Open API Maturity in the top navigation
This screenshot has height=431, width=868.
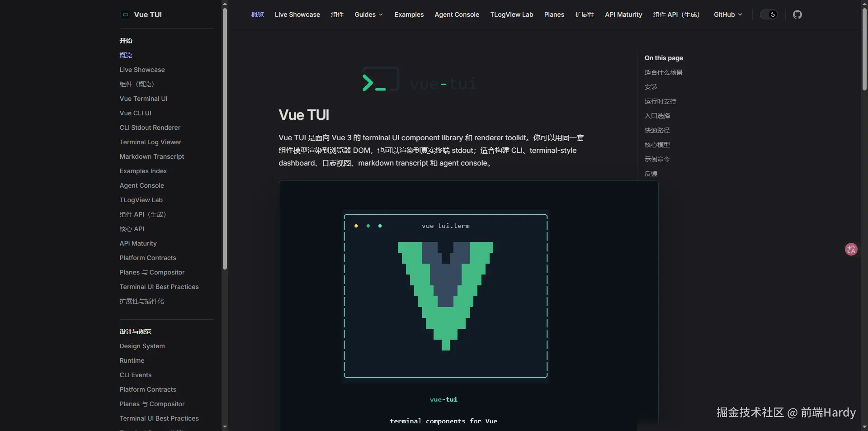coord(623,14)
